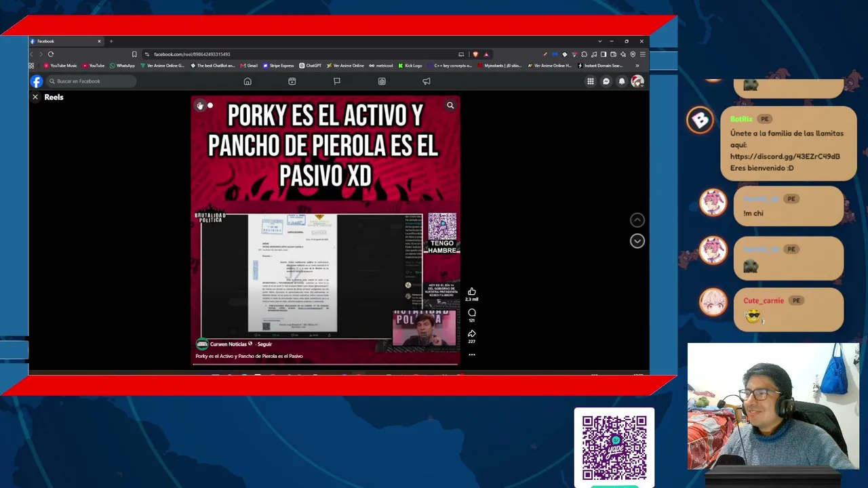Open the Facebook Marketplace icon
The width and height of the screenshot is (868, 488).
click(x=382, y=81)
